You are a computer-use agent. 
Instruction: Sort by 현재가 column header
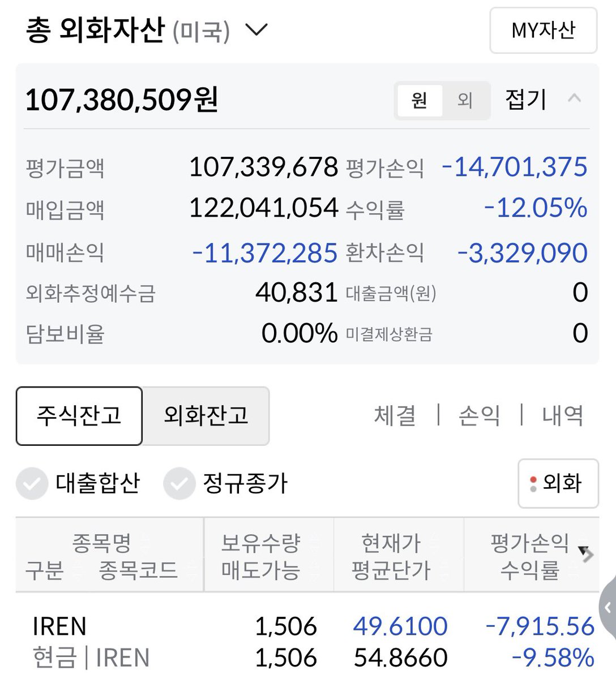391,543
